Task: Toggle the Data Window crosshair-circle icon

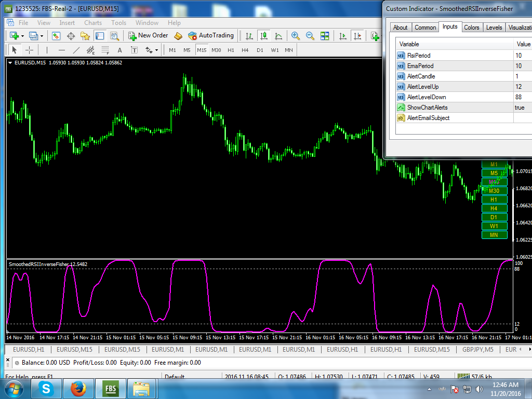Action: 71,36
